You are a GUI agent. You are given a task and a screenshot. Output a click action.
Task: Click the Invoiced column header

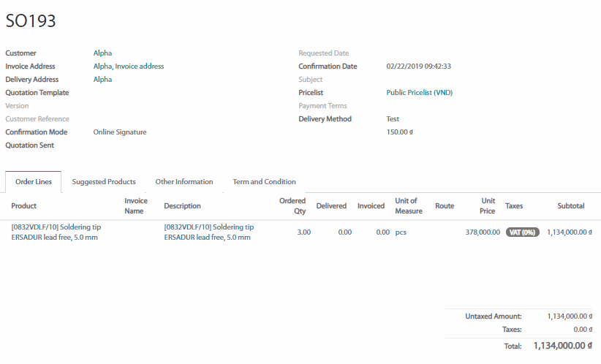click(x=371, y=206)
